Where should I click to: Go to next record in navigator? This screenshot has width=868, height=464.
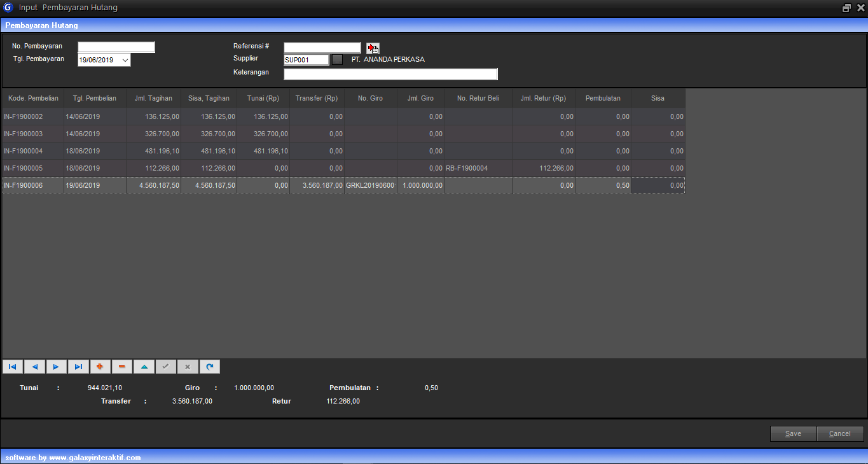tap(56, 367)
